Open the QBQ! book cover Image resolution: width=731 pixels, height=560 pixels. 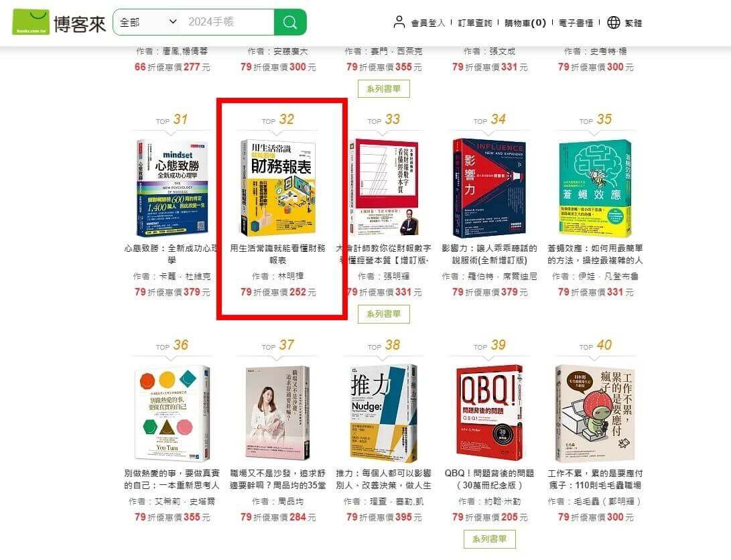pos(490,413)
